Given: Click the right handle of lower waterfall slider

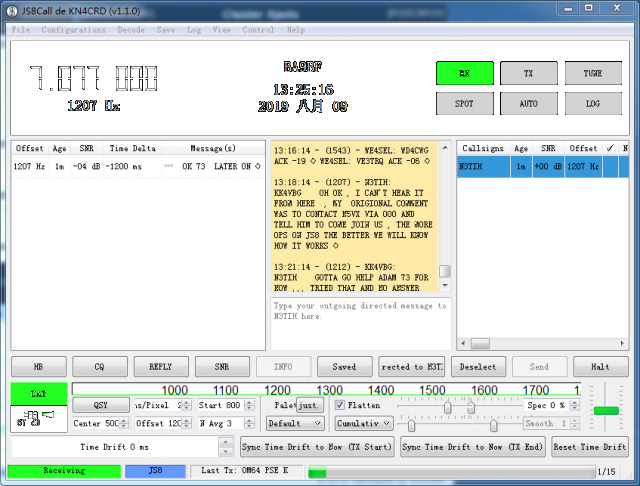Looking at the screenshot, I should (494, 425).
